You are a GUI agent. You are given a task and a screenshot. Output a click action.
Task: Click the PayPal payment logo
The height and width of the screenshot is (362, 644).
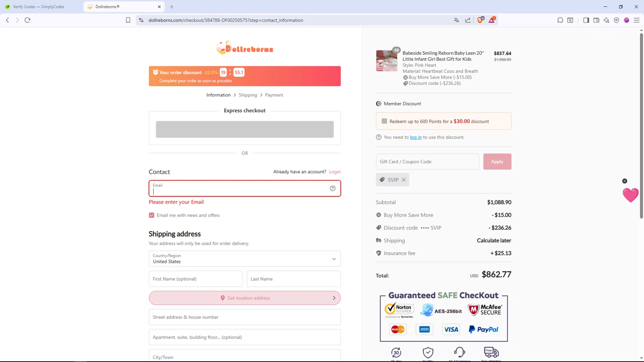(483, 329)
